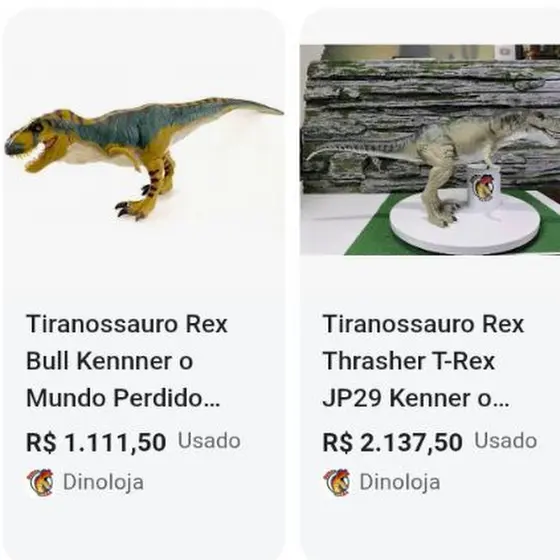Viewport: 560px width, 560px height.
Task: Click the 'Bull Kennner o' title line
Action: point(110,361)
